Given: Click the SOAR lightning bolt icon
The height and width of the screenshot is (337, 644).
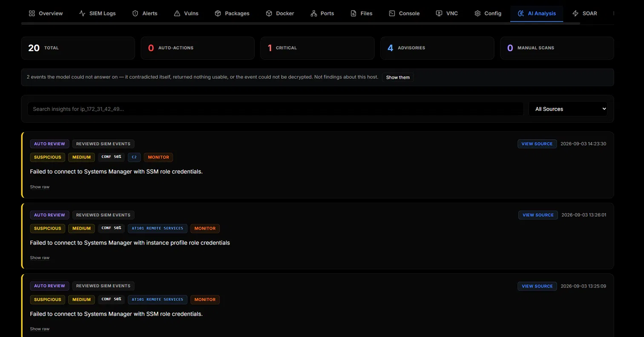Looking at the screenshot, I should [576, 13].
